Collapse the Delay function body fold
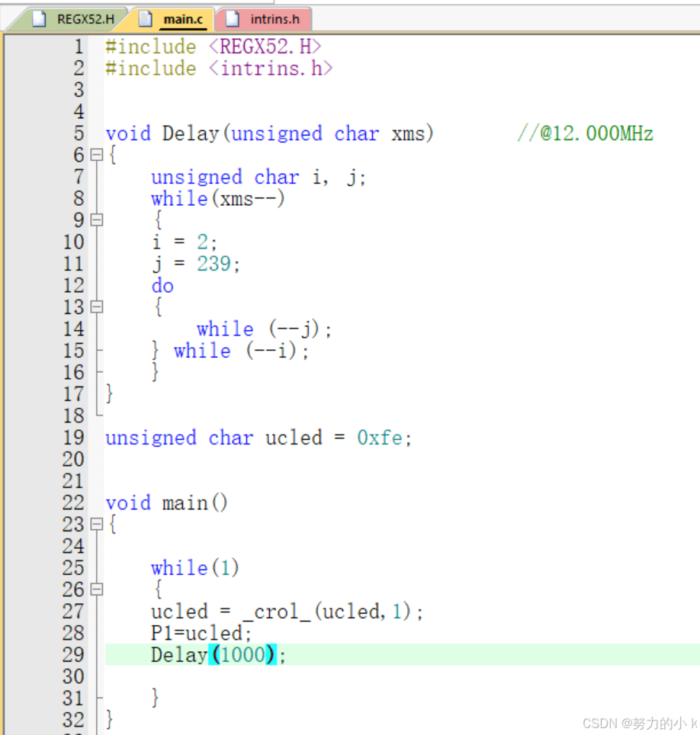700x735 pixels. pos(96,155)
